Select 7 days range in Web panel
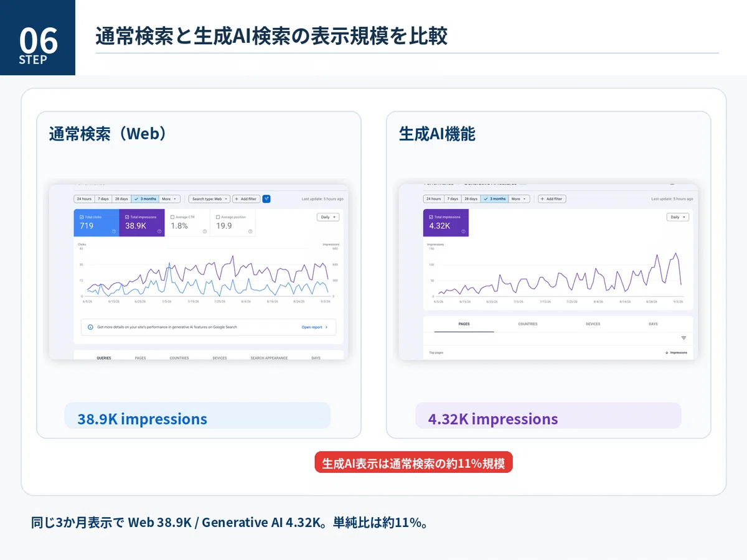This screenshot has height=560, width=747. click(x=103, y=199)
